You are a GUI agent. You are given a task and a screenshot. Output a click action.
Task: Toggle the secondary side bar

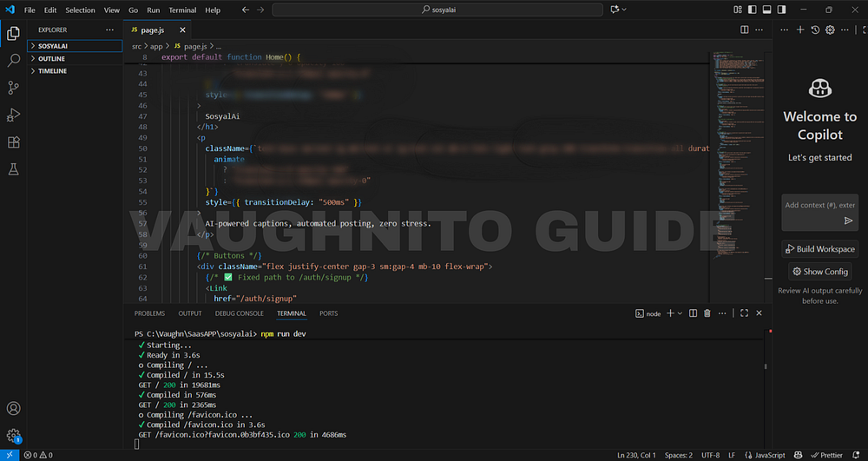click(781, 10)
